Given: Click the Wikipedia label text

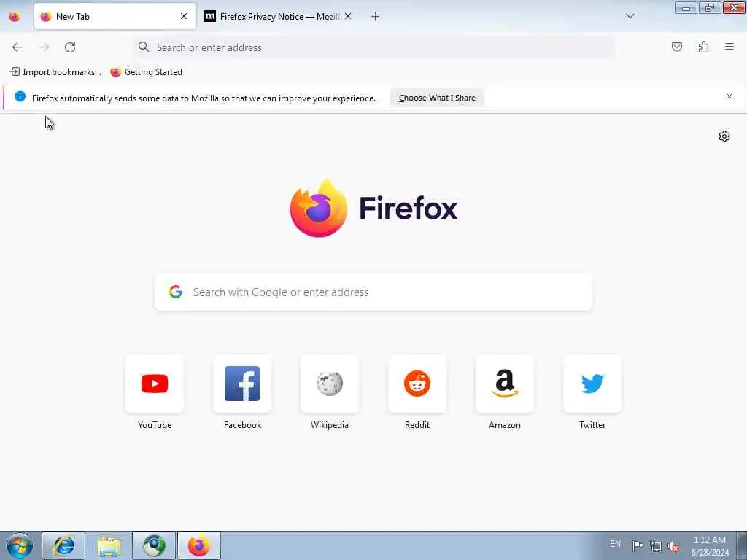Looking at the screenshot, I should [330, 425].
